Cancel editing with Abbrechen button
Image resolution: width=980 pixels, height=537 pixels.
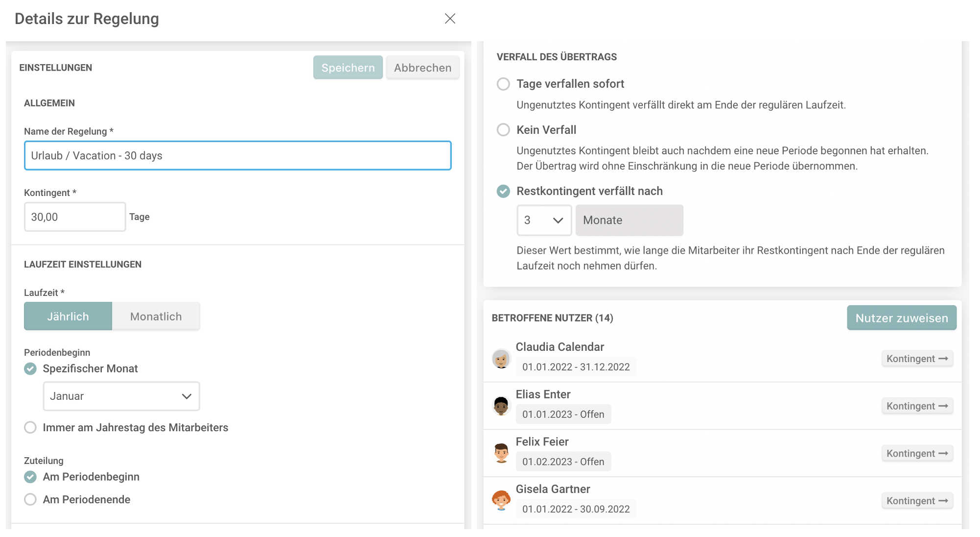coord(423,68)
